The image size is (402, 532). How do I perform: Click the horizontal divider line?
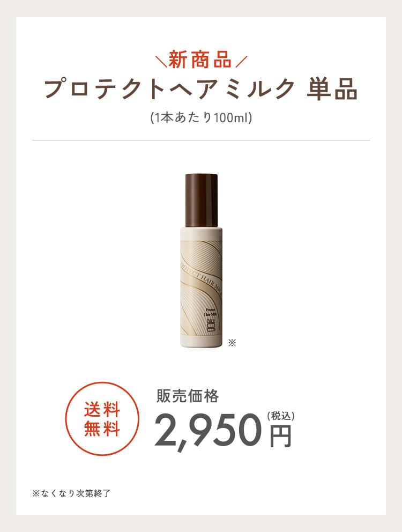click(201, 140)
